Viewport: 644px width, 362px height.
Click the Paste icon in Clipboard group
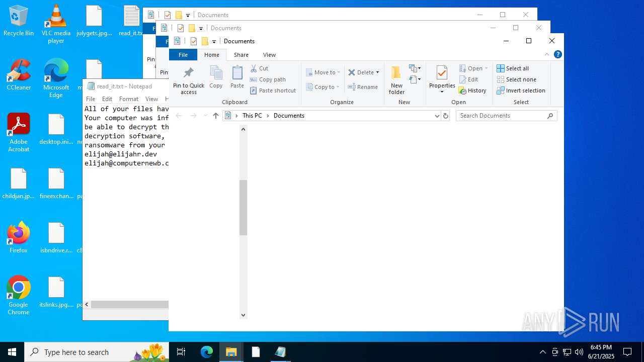click(237, 77)
